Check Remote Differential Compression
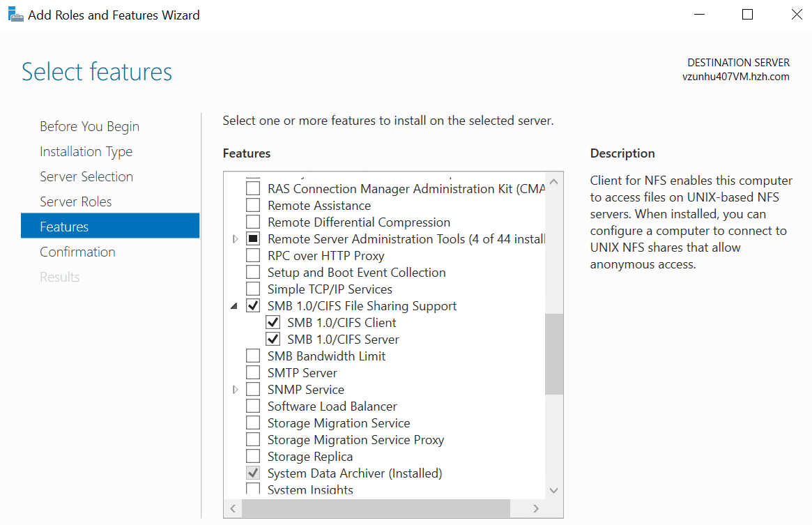Screen dimensions: 812x525 pos(253,222)
